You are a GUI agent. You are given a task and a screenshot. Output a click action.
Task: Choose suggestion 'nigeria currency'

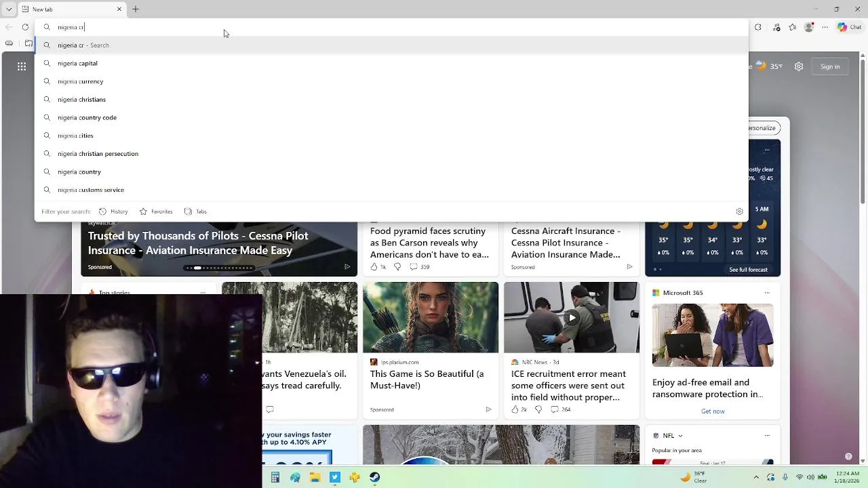391,81
